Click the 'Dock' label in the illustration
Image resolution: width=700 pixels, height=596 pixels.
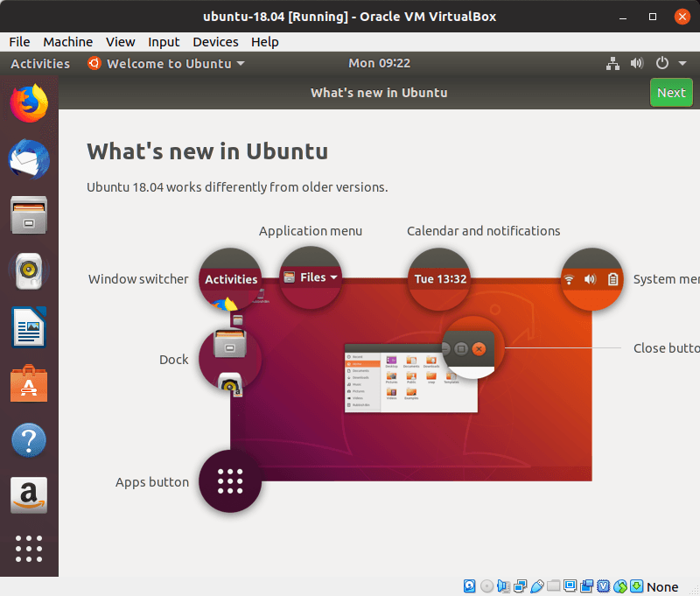coord(173,360)
